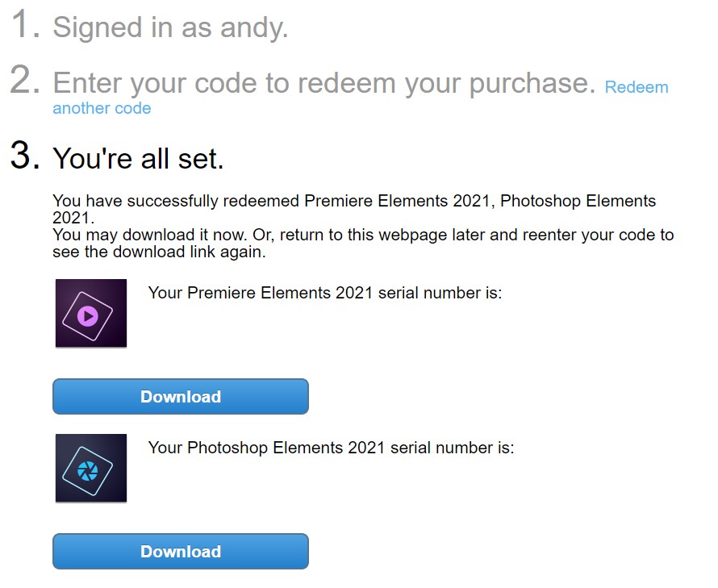718x588 pixels.
Task: Click the download instructions paragraph text
Action: tap(363, 243)
